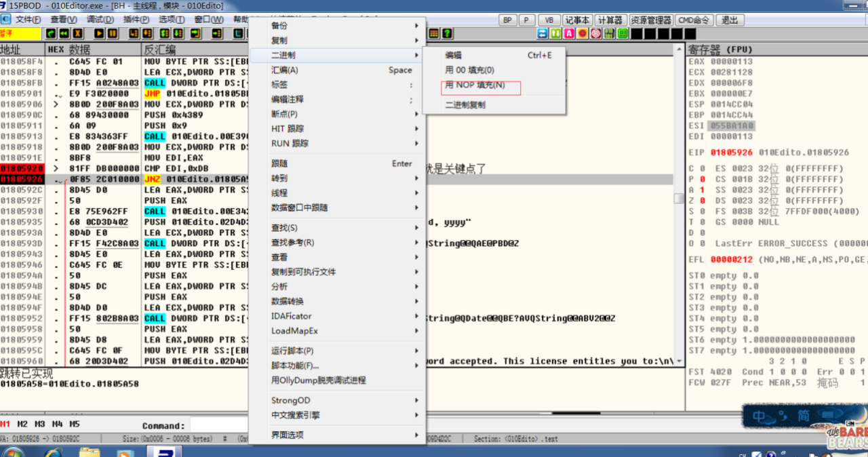The height and width of the screenshot is (457, 868).
Task: Choose 用 00 填充(0) from binary submenu
Action: 469,70
